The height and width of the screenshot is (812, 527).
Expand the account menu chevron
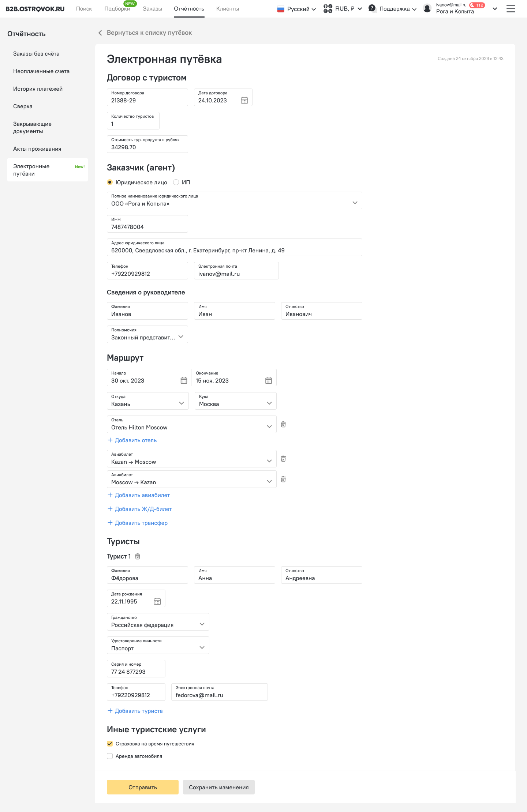495,9
